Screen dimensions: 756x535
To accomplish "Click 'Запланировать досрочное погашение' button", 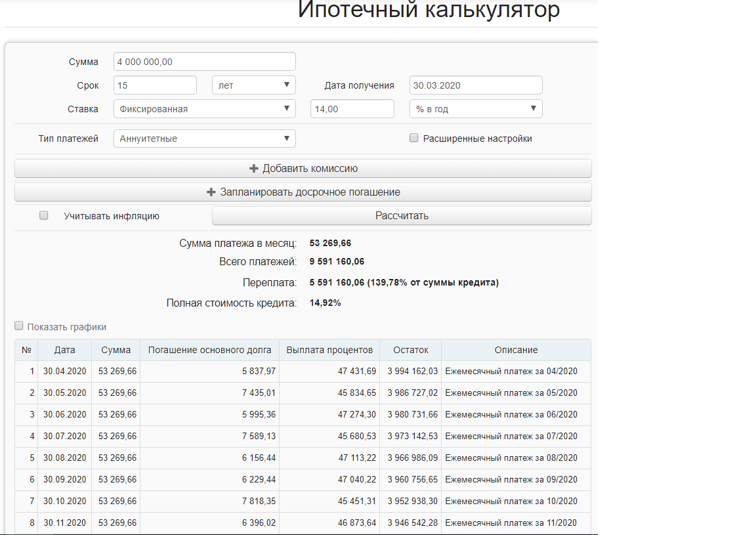I will [303, 192].
